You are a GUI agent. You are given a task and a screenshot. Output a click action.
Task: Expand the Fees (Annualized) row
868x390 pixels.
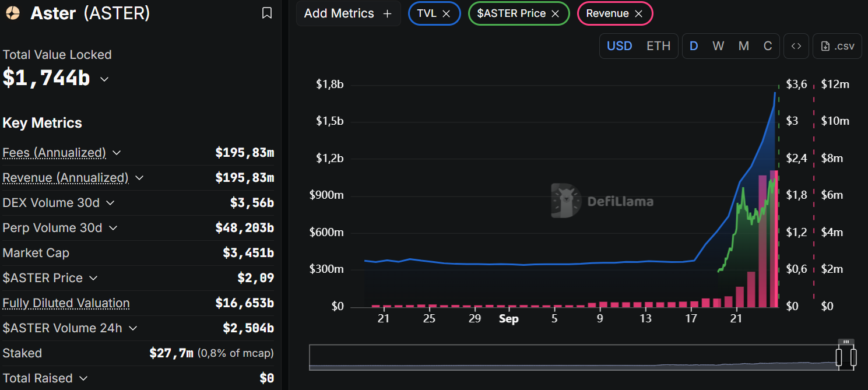point(117,153)
